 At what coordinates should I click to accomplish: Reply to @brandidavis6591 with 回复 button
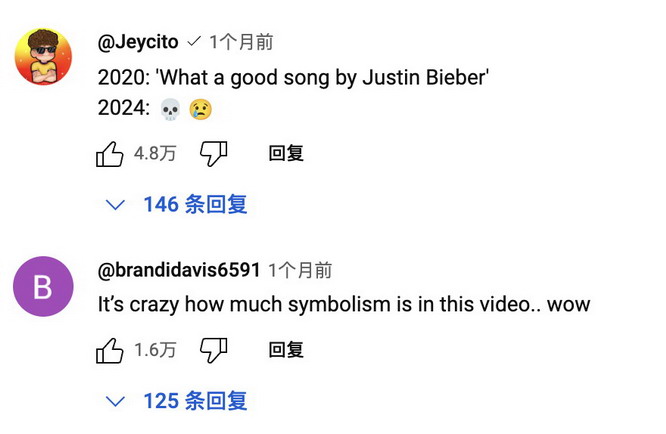pyautogui.click(x=286, y=350)
